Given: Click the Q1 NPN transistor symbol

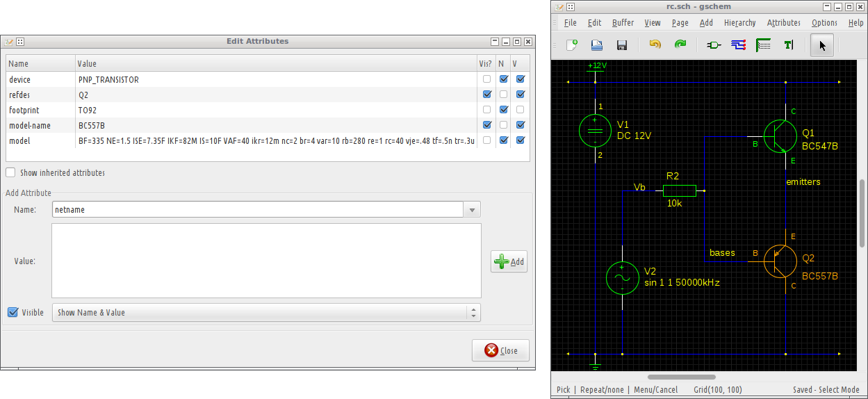Looking at the screenshot, I should (780, 136).
